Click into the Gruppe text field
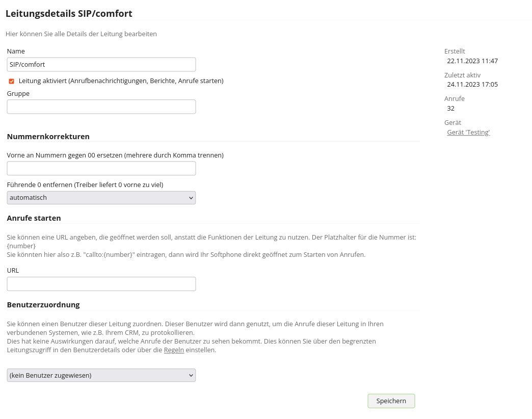This screenshot has width=532, height=419. tap(101, 107)
